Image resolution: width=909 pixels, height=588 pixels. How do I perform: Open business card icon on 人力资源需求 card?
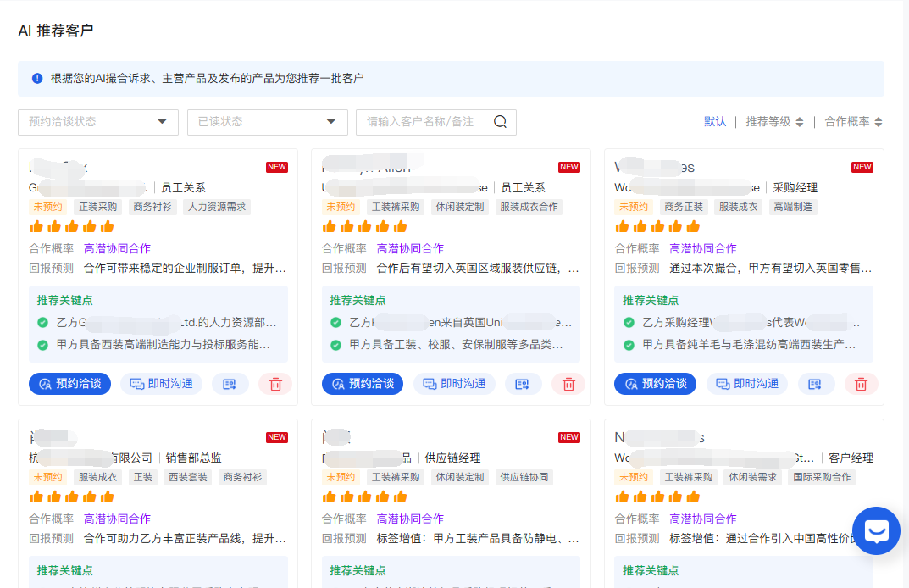point(230,384)
